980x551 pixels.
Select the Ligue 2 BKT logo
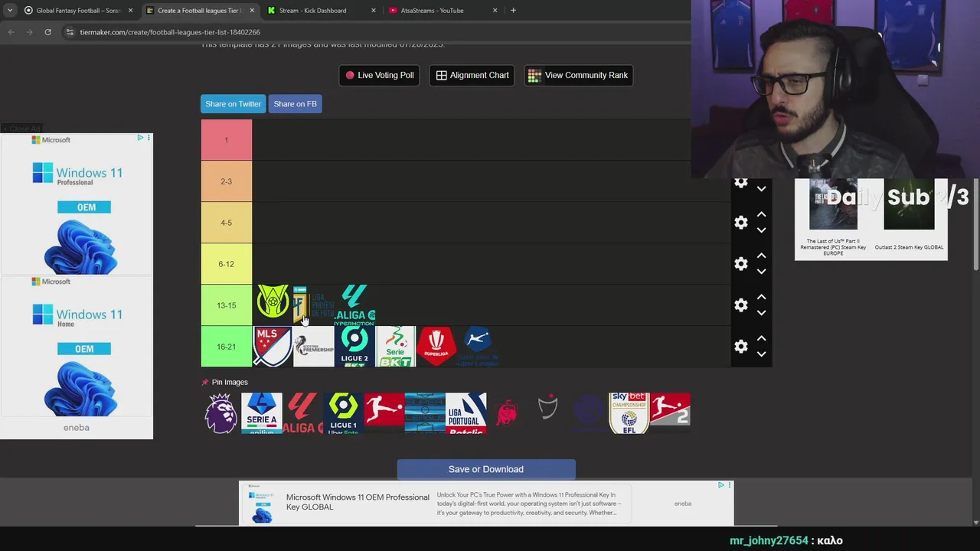354,347
